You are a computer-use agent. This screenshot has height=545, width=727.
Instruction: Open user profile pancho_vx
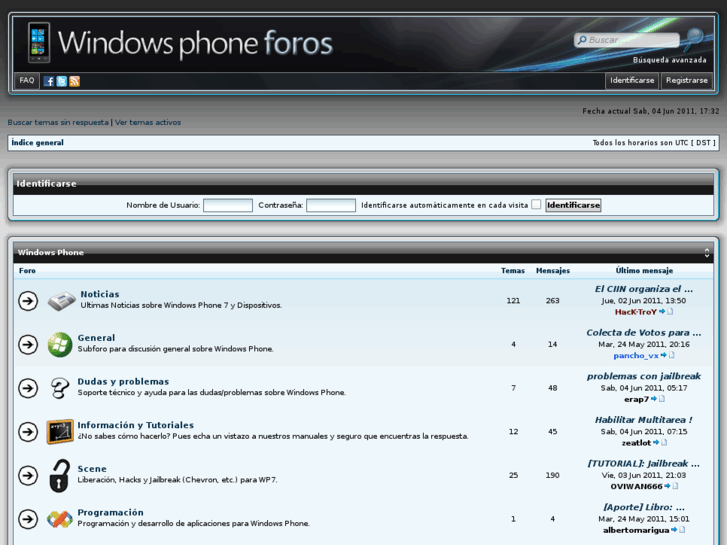click(636, 356)
